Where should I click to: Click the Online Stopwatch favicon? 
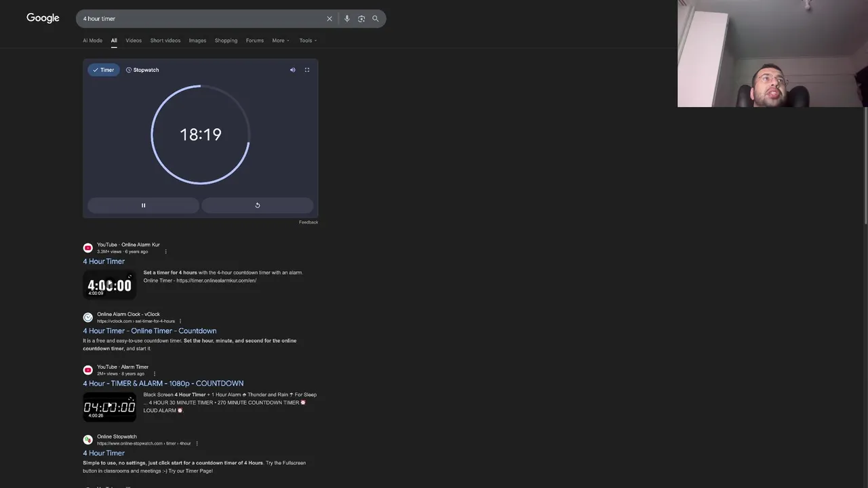(87, 440)
